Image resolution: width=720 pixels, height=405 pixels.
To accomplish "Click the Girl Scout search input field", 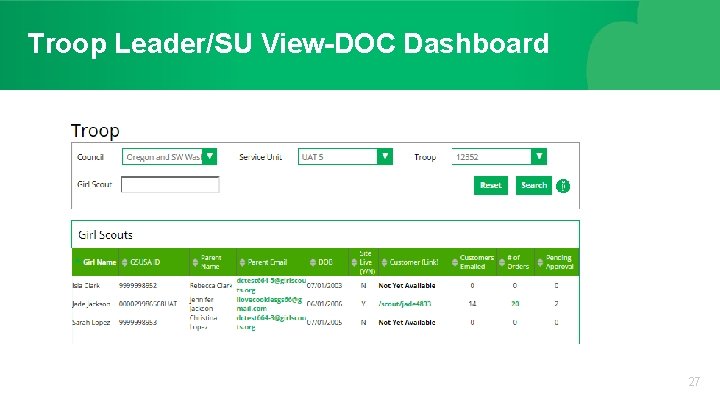I will [170, 185].
